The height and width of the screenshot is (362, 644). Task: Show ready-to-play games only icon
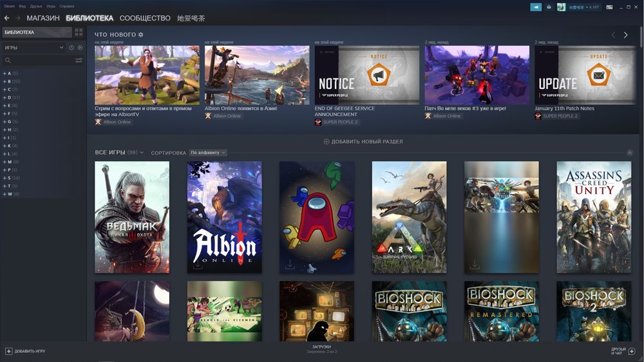click(x=80, y=48)
